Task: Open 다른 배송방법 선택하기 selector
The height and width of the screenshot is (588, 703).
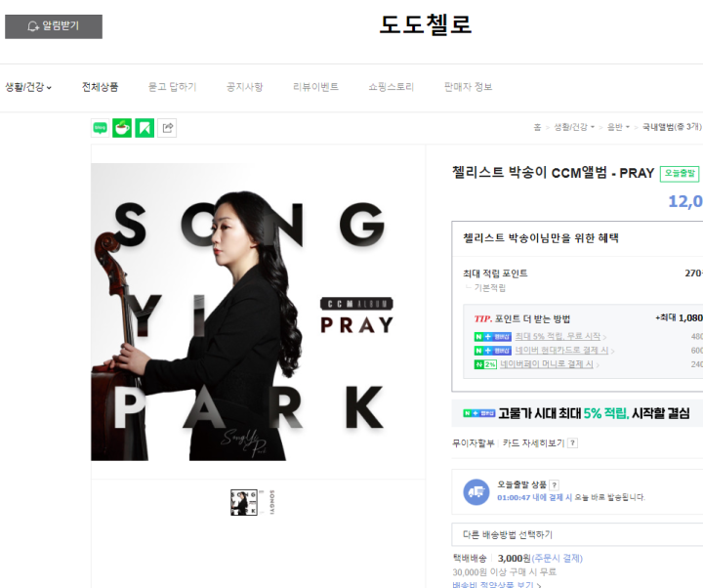Action: 577,534
